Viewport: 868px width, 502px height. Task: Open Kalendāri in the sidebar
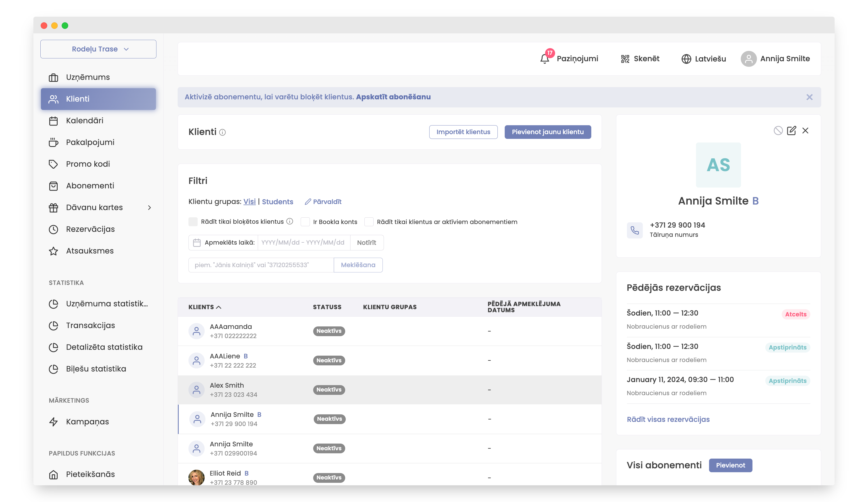[x=85, y=120]
